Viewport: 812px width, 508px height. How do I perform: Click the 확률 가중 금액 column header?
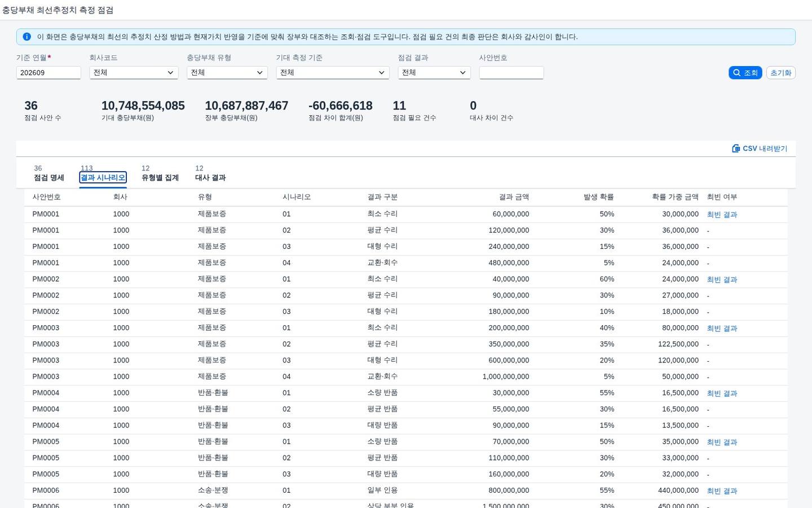tap(675, 197)
